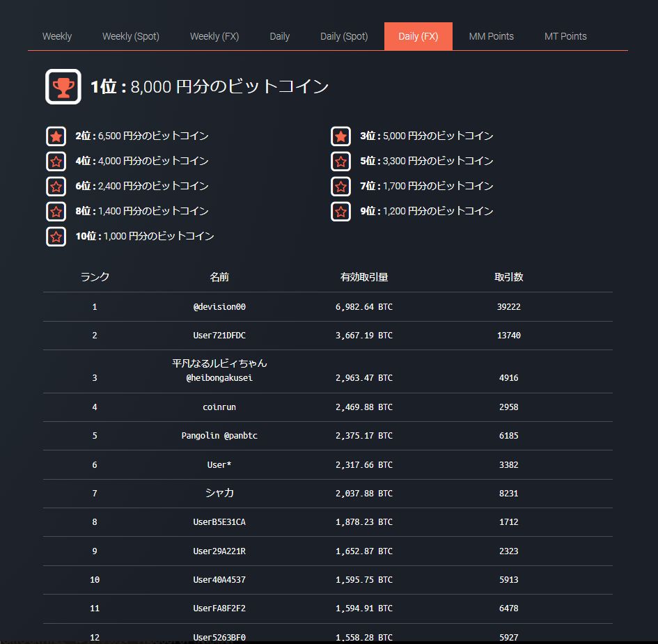The width and height of the screenshot is (658, 644).
Task: Click the volume 2,469.88 BTC
Action: pos(364,407)
